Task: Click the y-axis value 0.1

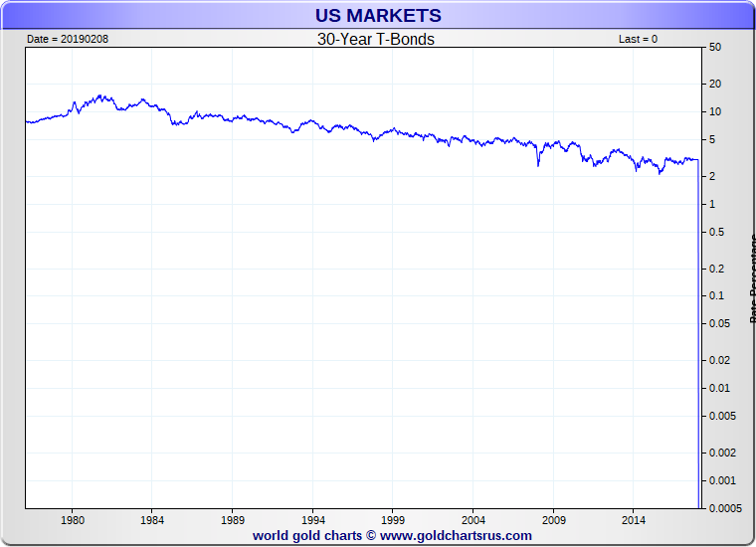Action: (x=717, y=296)
